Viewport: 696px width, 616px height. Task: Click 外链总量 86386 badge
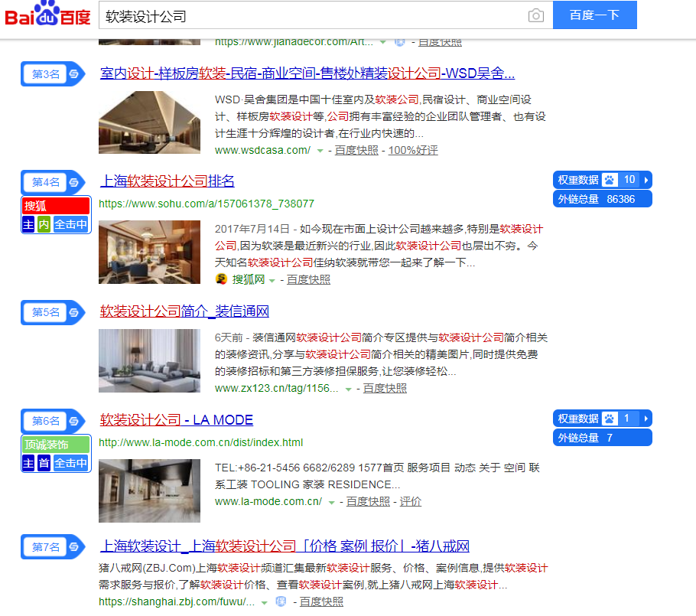603,199
